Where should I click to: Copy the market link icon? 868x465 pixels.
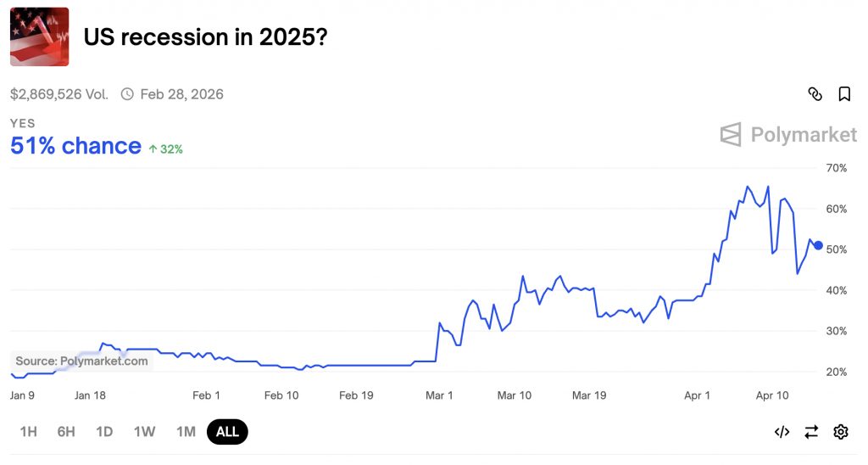(x=815, y=94)
